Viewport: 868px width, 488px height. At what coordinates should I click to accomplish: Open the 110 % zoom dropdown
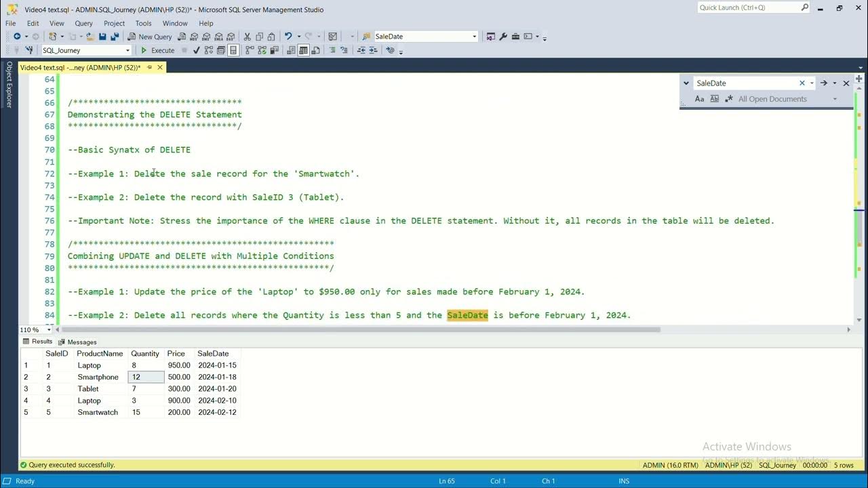[x=48, y=330]
